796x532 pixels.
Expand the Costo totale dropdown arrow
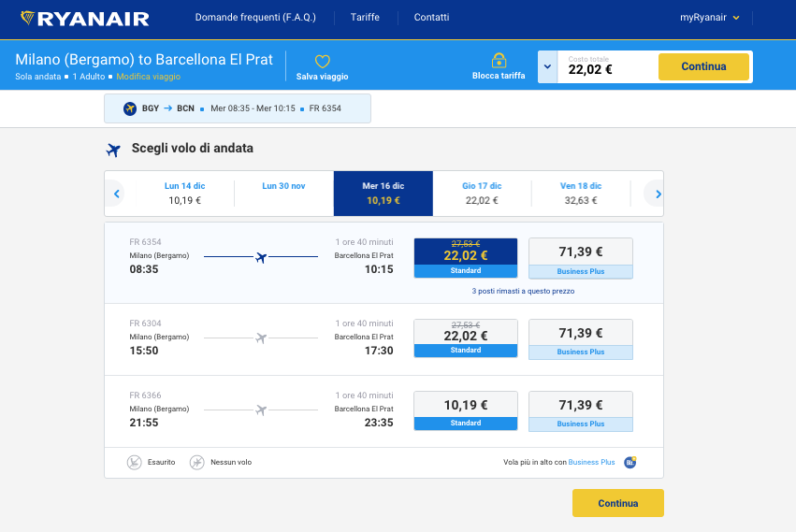548,66
